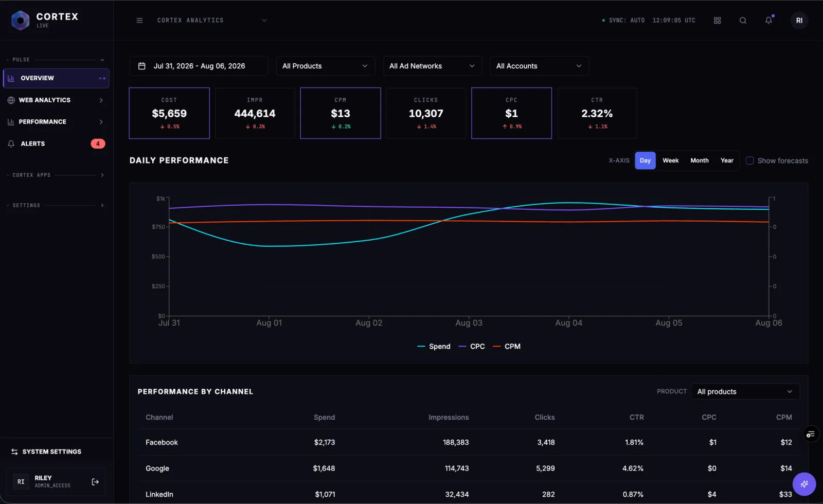Sort table by Channel column header

pos(159,418)
